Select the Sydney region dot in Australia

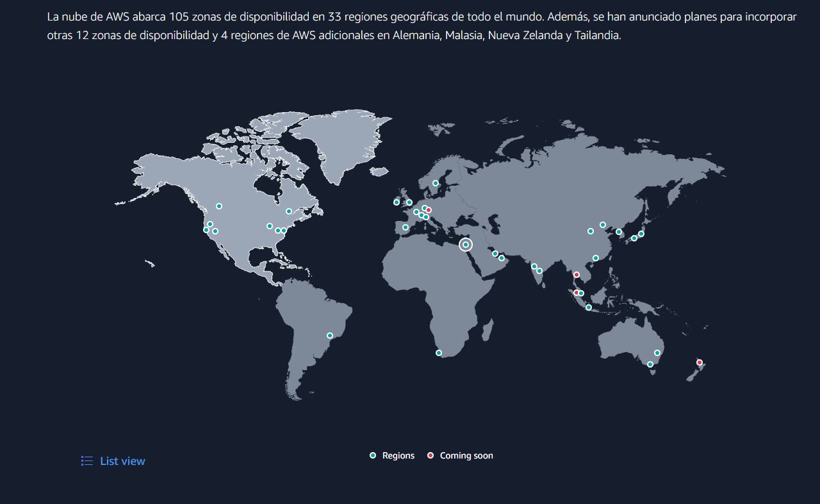657,353
